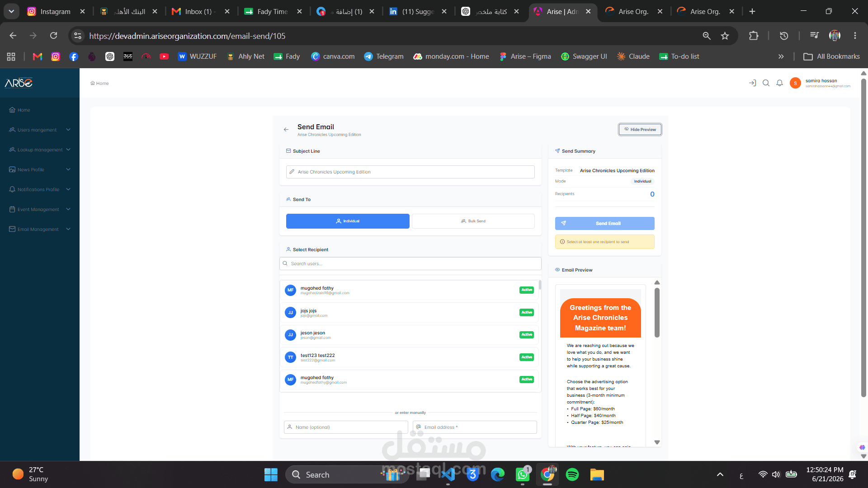Open the YouTube bookmark icon
This screenshot has height=488, width=868.
tap(164, 56)
